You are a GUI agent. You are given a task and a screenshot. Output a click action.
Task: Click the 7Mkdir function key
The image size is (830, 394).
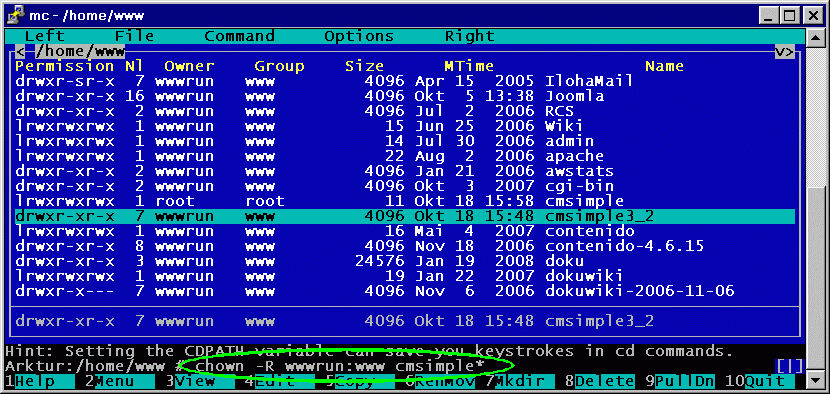pos(519,381)
